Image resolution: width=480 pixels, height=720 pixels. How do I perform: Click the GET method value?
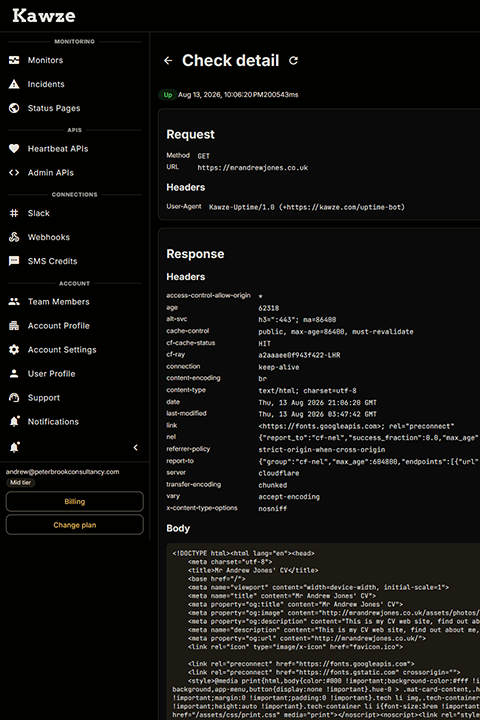click(x=203, y=156)
